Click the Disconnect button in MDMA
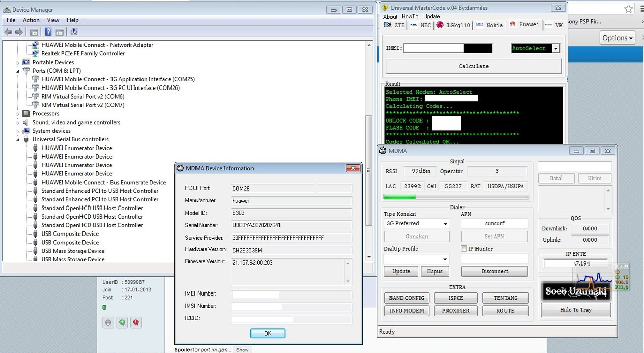 click(494, 271)
